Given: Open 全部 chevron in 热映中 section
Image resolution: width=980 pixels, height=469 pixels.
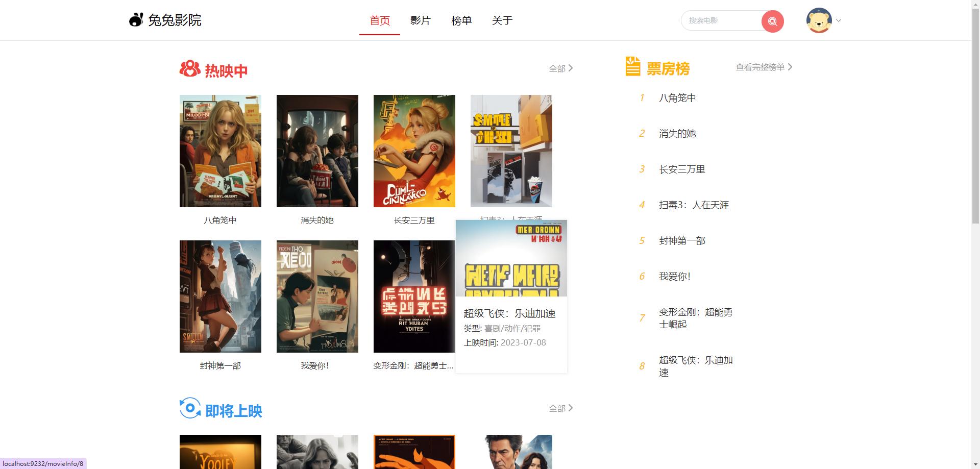Looking at the screenshot, I should coord(561,68).
